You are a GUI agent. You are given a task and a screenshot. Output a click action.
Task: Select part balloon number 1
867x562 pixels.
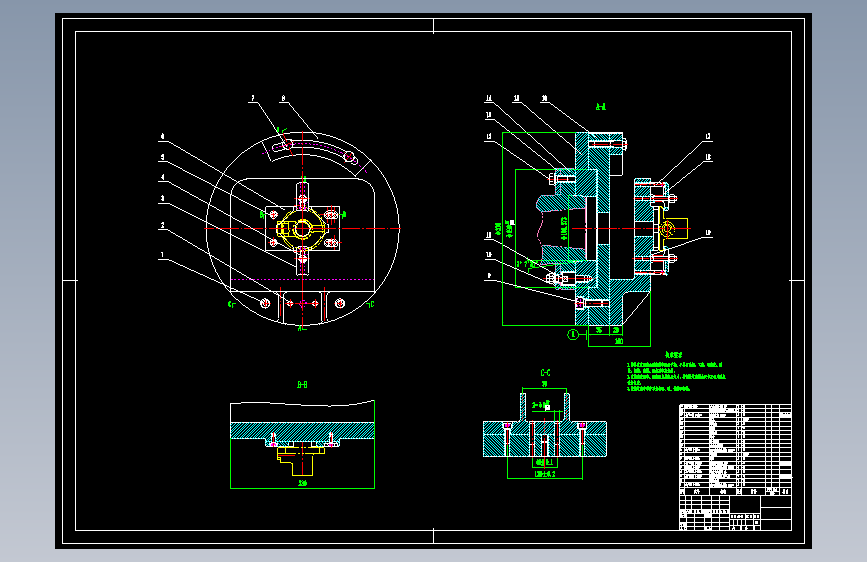click(x=162, y=255)
